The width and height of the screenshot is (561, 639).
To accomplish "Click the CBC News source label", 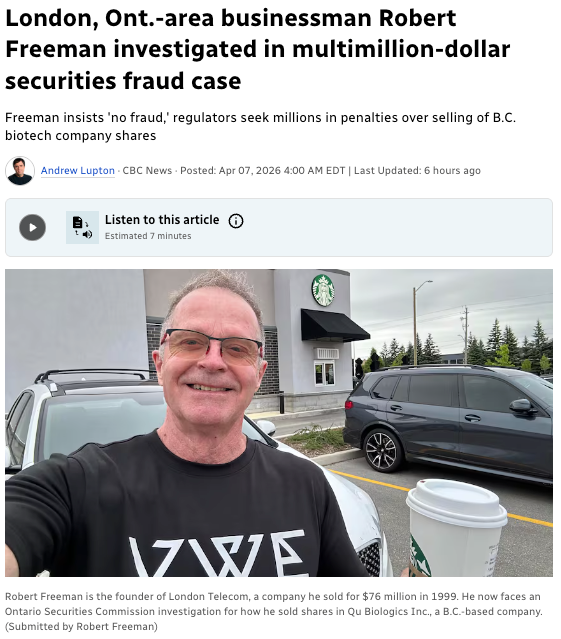I will [x=147, y=170].
